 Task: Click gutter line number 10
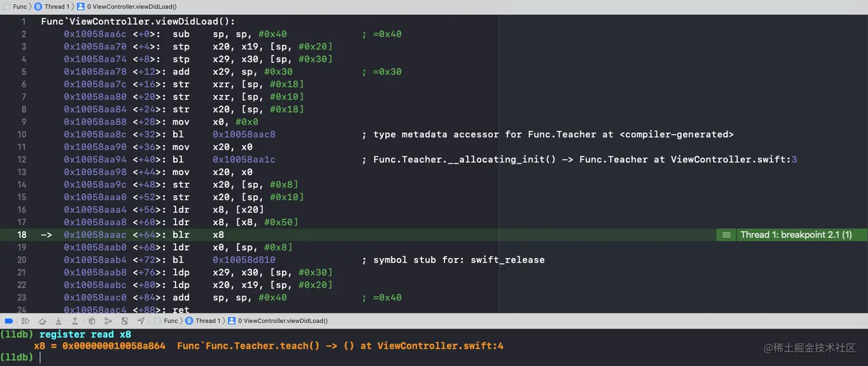(x=22, y=134)
